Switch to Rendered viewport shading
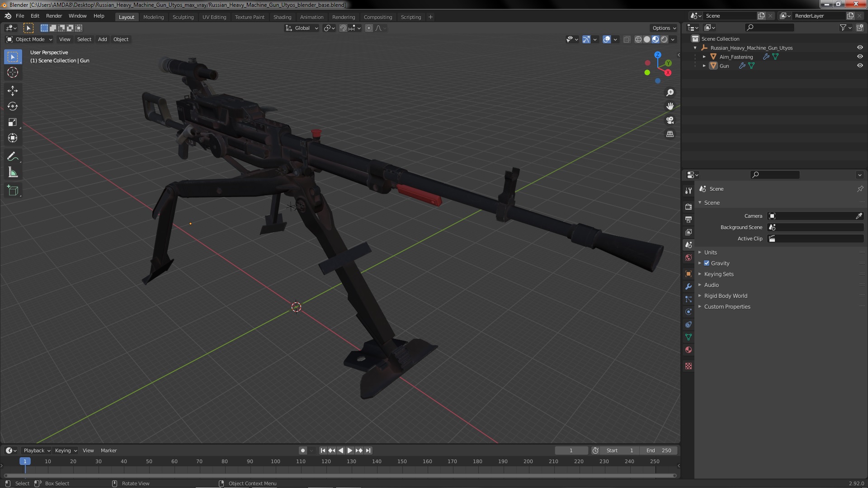The height and width of the screenshot is (488, 868). [664, 39]
